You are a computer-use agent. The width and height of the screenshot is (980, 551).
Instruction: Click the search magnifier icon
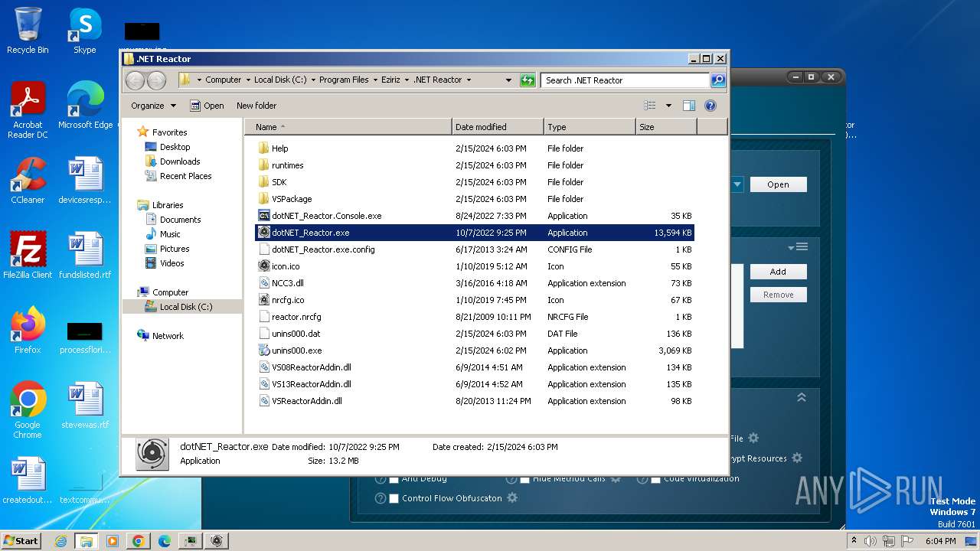[717, 80]
